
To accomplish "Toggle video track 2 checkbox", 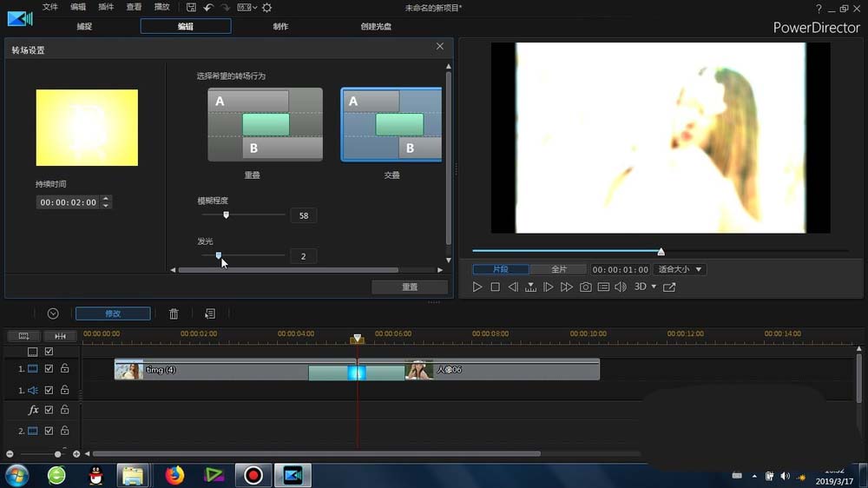I will coord(49,431).
